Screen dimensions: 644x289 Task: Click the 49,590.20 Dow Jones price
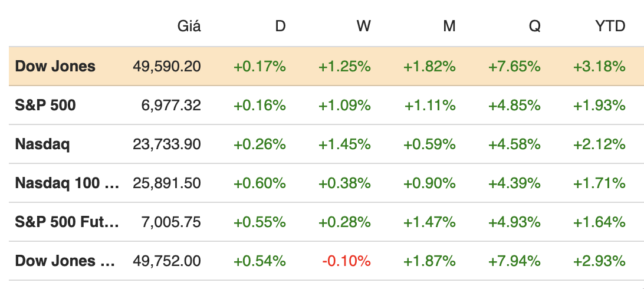coord(167,66)
